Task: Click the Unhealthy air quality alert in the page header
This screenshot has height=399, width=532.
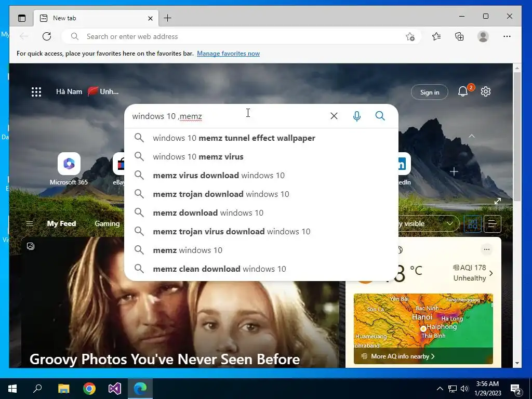Action: (103, 91)
